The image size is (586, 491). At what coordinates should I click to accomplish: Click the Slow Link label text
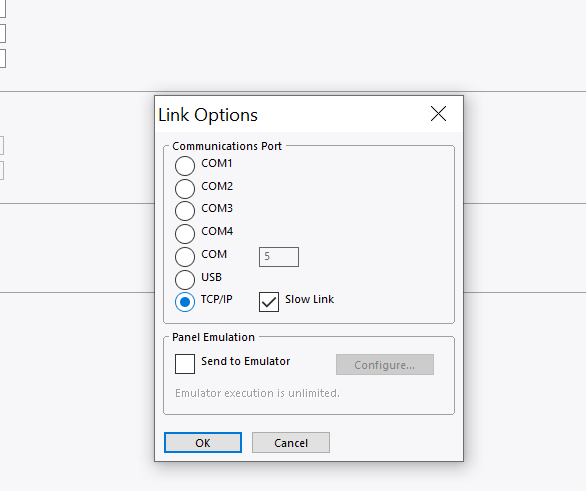(309, 299)
